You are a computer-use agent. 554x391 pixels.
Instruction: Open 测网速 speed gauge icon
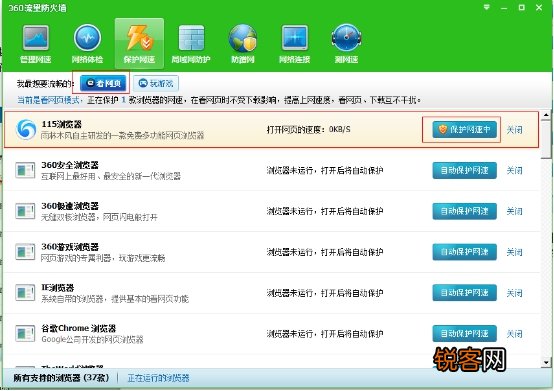(x=346, y=44)
